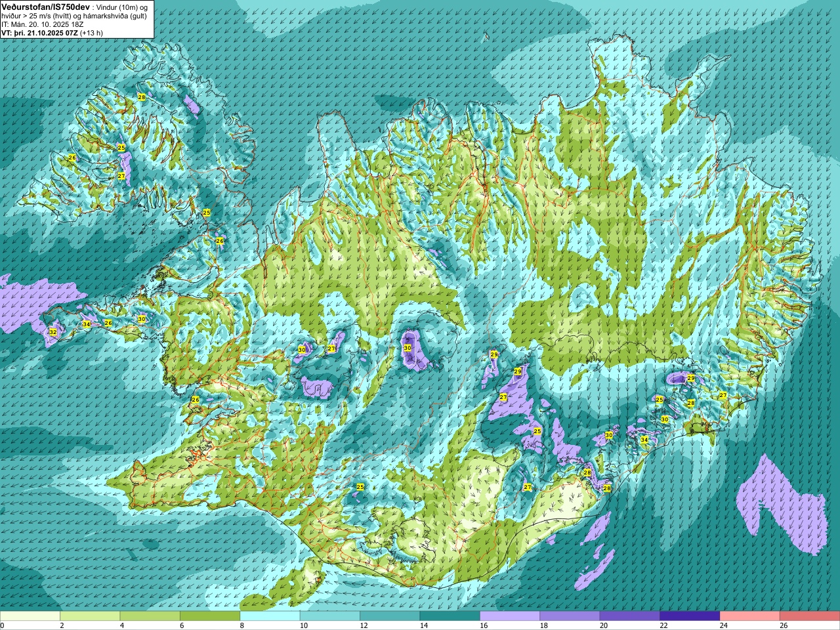The width and height of the screenshot is (840, 630).
Task: Select the 2–4 m/s light green legend swatch
Action: click(90, 616)
